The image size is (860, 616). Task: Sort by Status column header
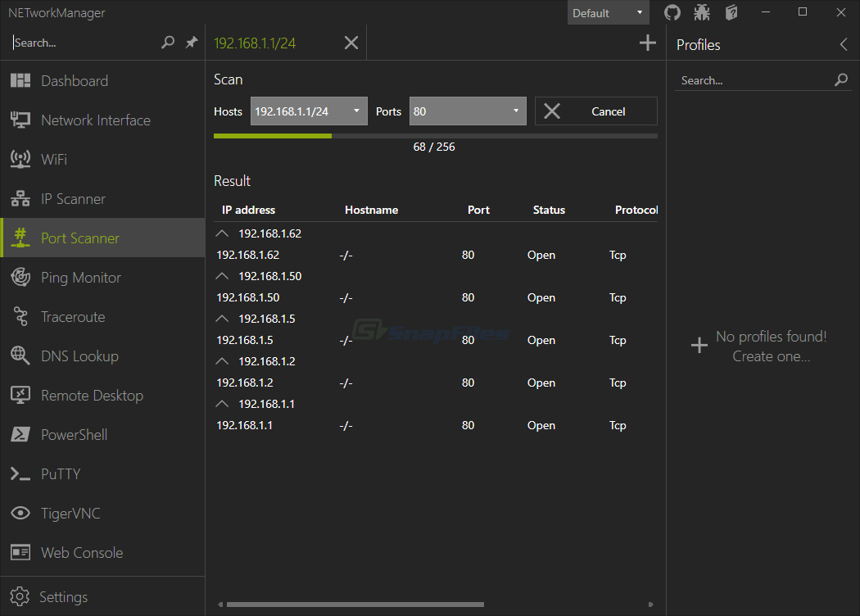[x=549, y=210]
